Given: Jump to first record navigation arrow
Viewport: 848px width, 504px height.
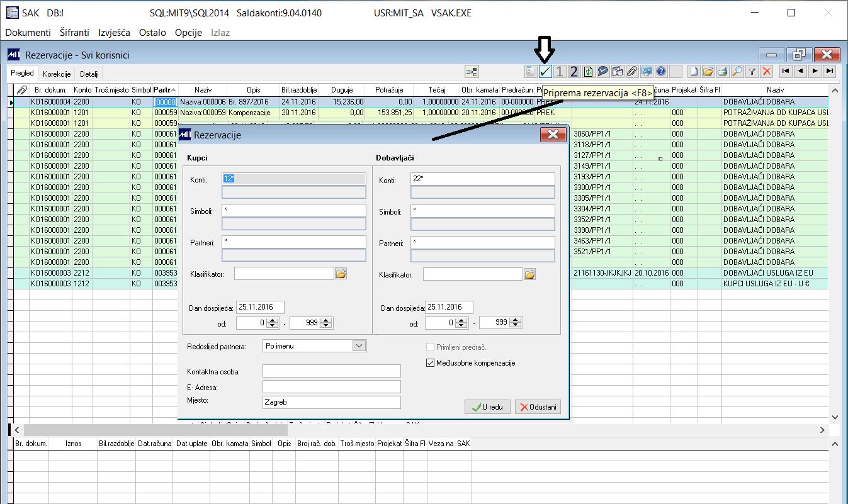Looking at the screenshot, I should click(786, 71).
